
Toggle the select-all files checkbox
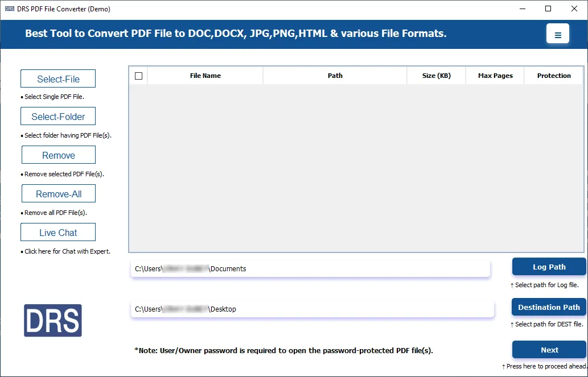click(x=138, y=76)
